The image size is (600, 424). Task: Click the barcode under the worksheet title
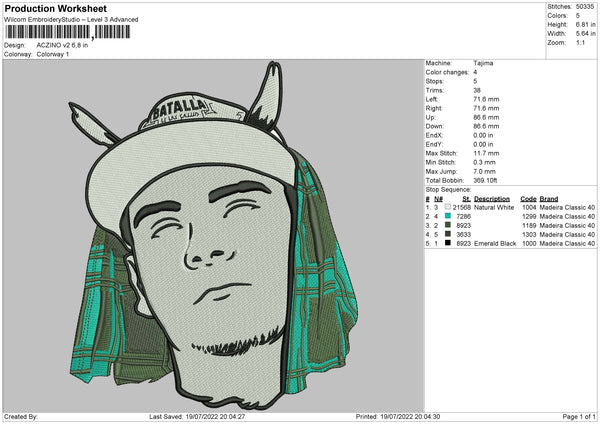[67, 32]
